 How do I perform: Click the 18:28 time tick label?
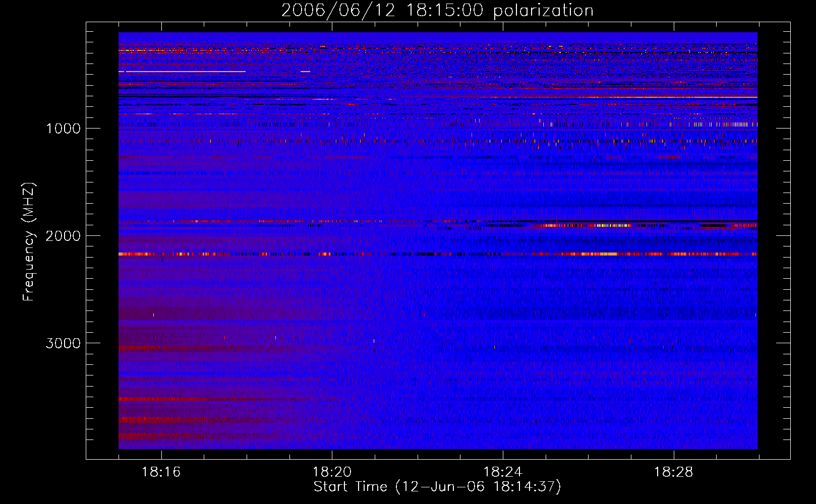point(674,472)
